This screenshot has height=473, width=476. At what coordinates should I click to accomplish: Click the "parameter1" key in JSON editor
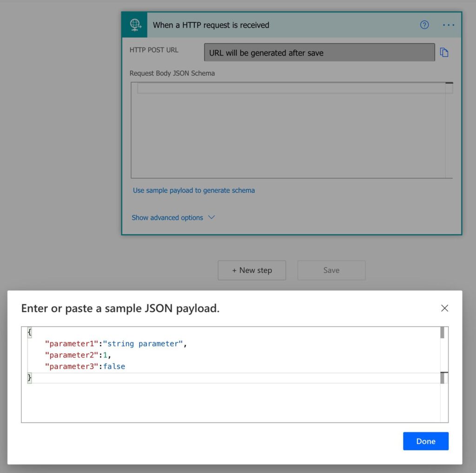72,343
